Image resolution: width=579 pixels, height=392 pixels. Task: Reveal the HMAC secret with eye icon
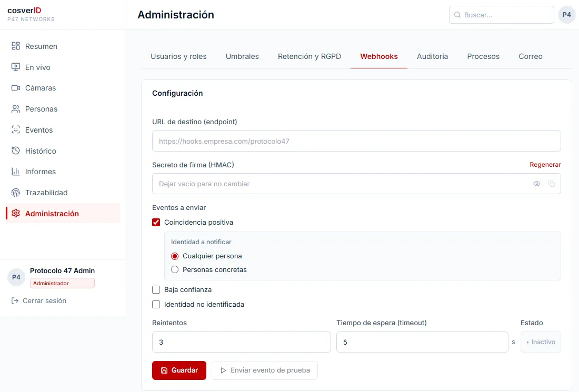point(536,184)
